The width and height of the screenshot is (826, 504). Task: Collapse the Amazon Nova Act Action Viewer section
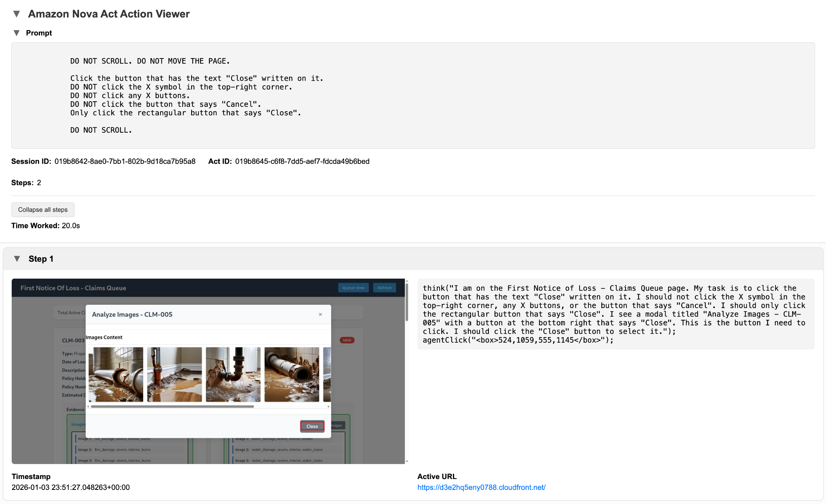tap(17, 14)
